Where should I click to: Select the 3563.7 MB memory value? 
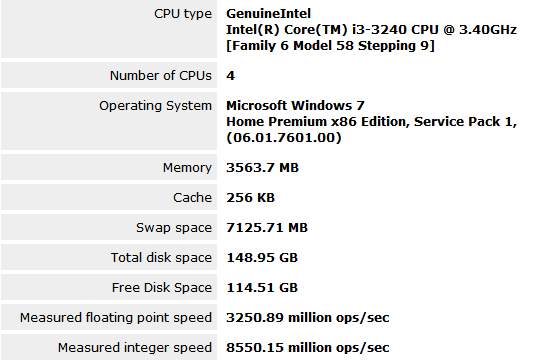(262, 168)
